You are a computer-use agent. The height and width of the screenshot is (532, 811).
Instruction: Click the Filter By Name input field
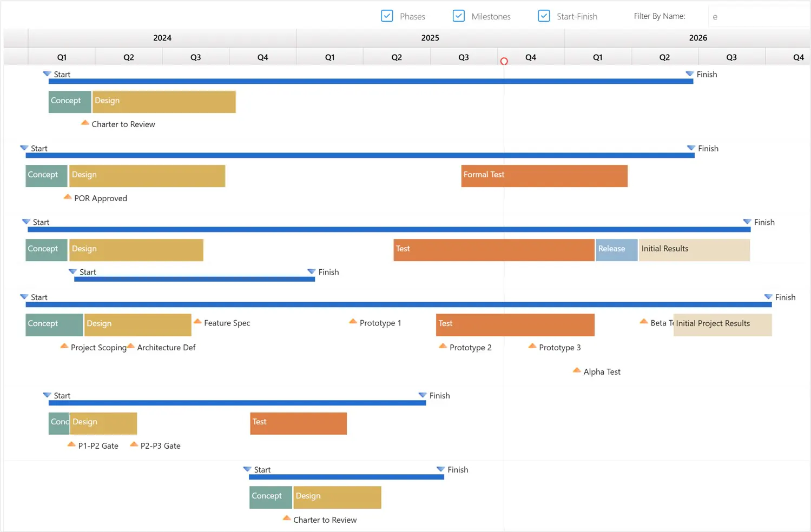(x=759, y=16)
